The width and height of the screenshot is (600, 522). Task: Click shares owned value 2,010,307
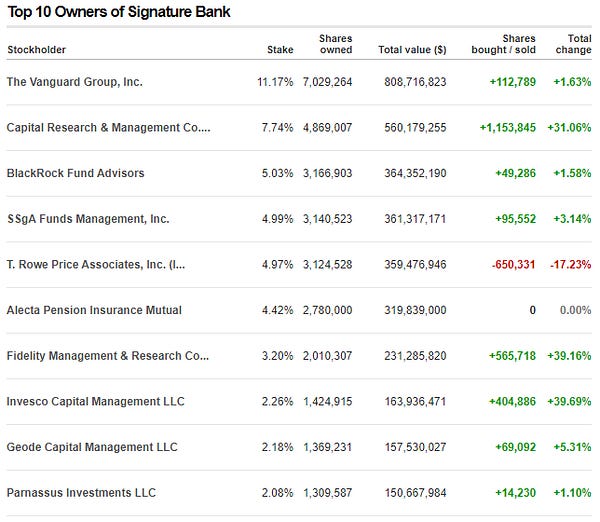coord(328,356)
